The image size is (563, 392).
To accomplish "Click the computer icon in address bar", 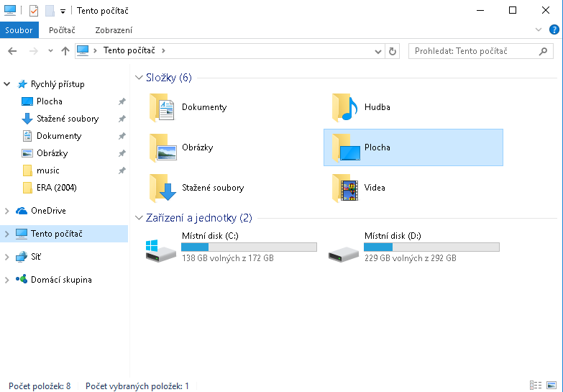I will [x=83, y=50].
